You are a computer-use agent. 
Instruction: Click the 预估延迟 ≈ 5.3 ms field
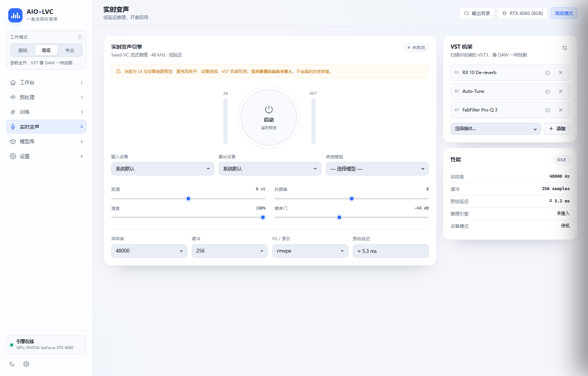click(391, 251)
